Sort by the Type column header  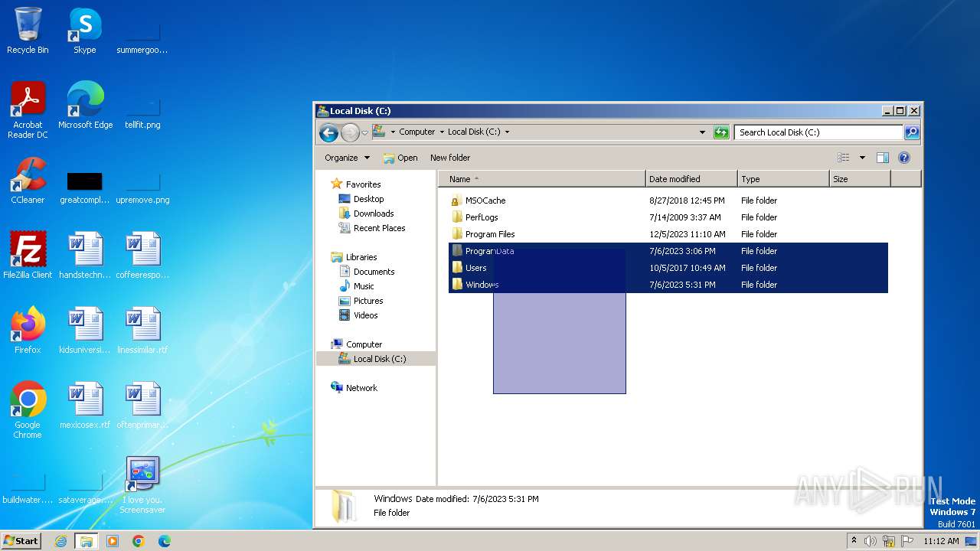[783, 179]
